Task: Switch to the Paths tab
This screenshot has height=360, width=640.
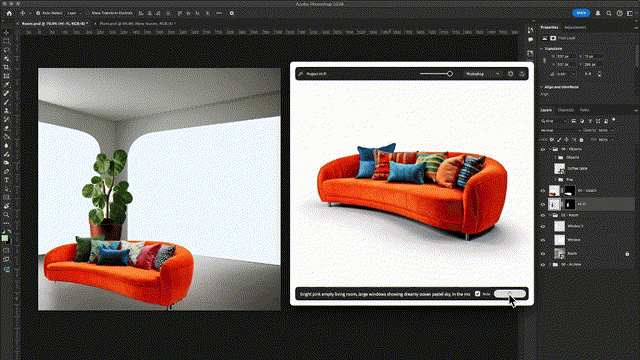Action: coord(584,110)
